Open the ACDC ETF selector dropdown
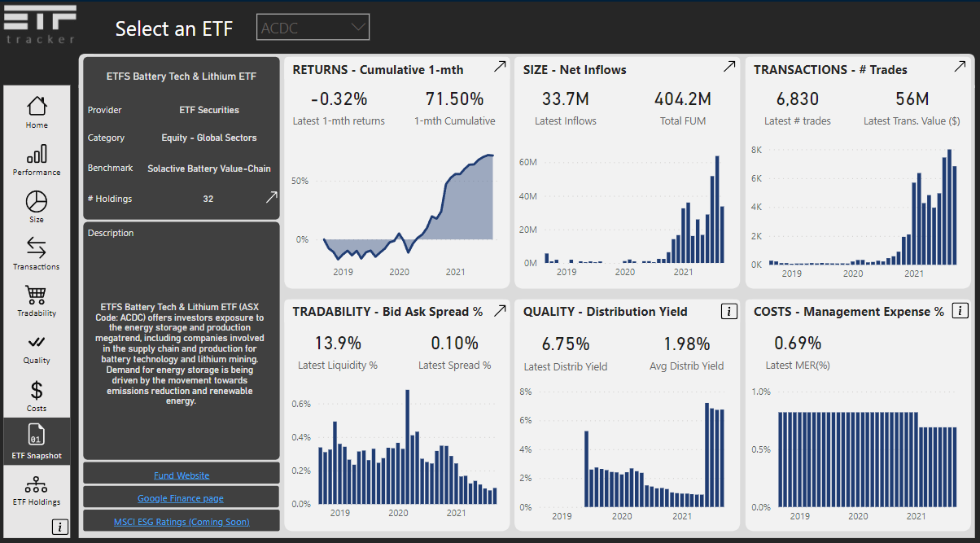The height and width of the screenshot is (543, 980). pyautogui.click(x=313, y=27)
